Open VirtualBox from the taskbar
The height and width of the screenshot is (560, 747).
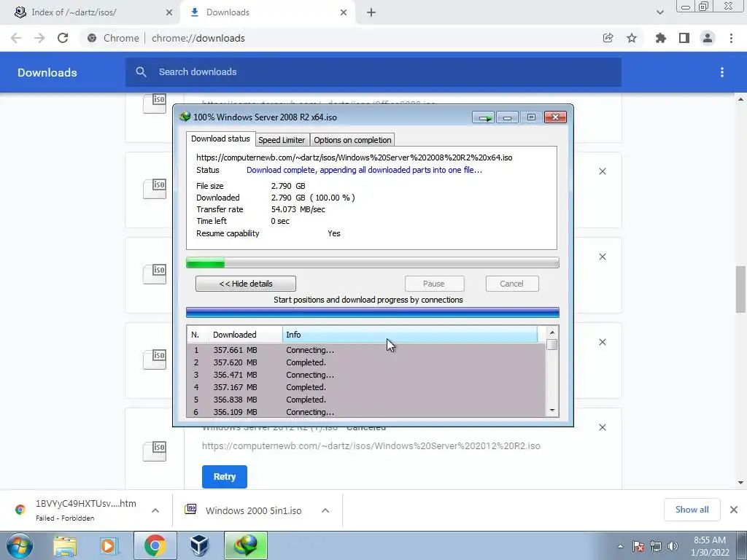click(199, 545)
